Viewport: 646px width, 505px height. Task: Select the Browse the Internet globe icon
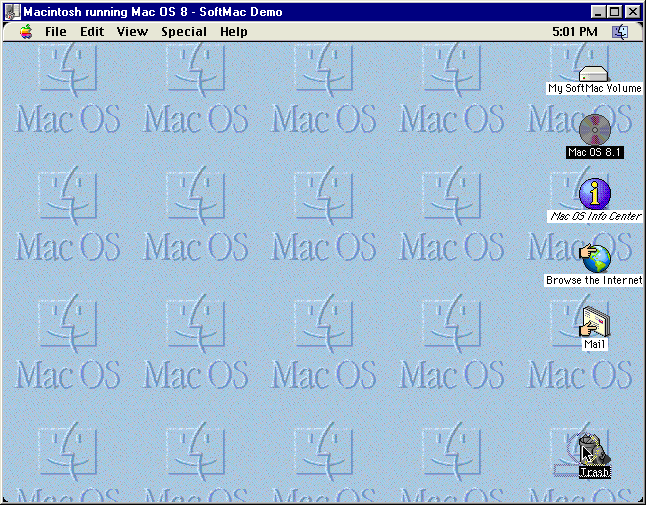[595, 258]
